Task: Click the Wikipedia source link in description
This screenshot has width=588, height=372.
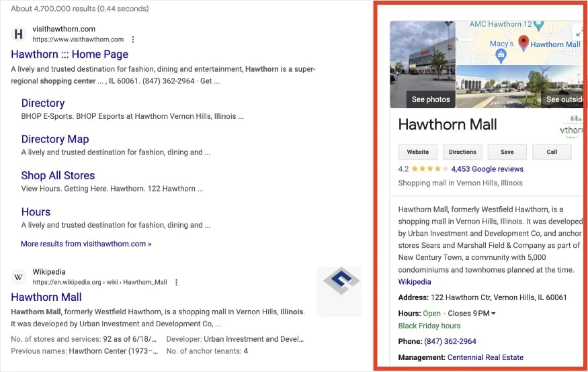Action: click(415, 282)
